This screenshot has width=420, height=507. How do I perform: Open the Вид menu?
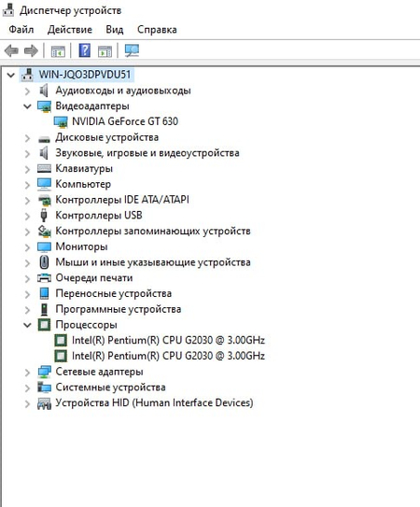coord(115,30)
